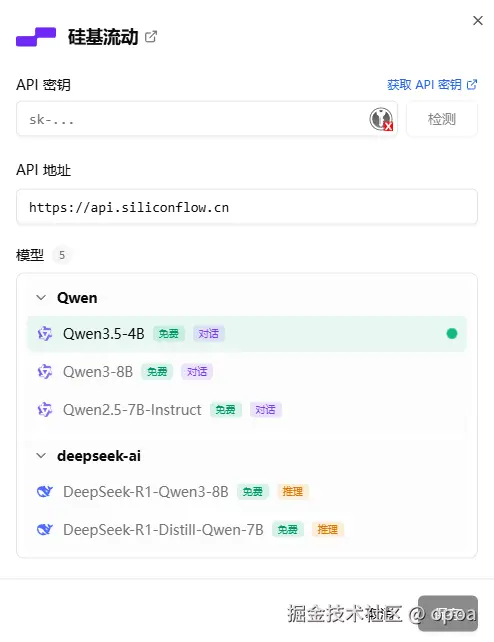This screenshot has width=494, height=642.
Task: Click the model count badge 5
Action: coord(62,255)
